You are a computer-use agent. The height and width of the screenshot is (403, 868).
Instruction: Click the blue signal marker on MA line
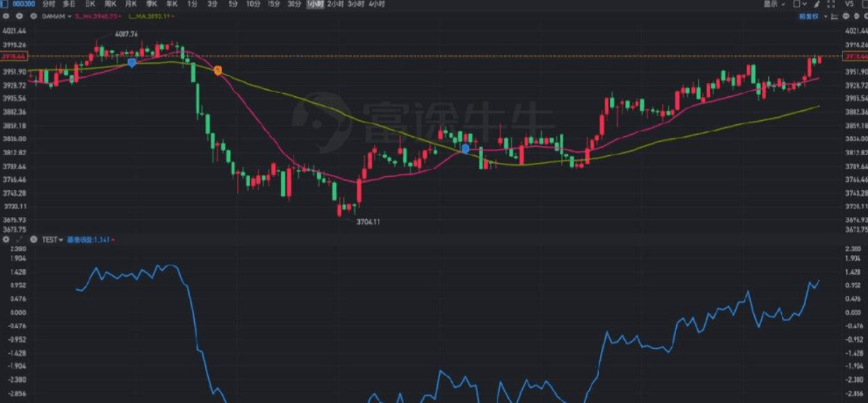point(131,62)
